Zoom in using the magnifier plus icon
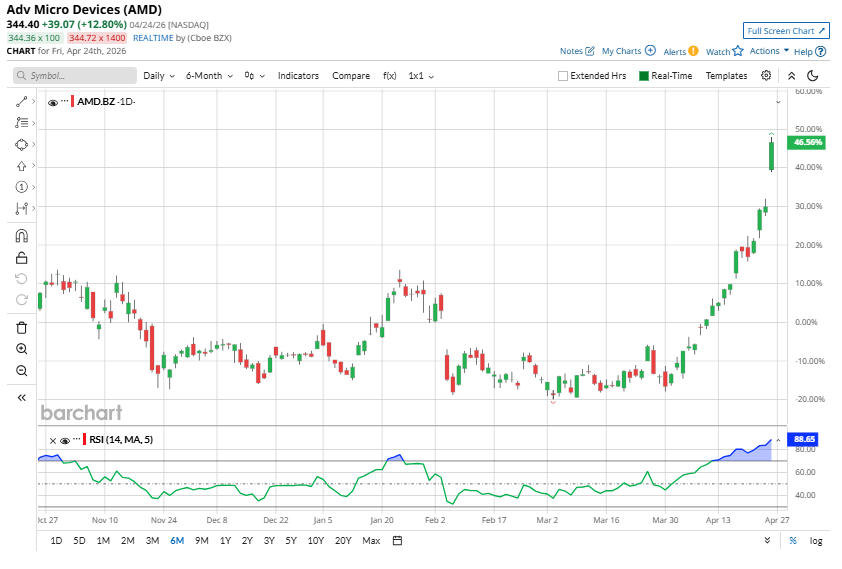The height and width of the screenshot is (569, 842). coord(21,349)
